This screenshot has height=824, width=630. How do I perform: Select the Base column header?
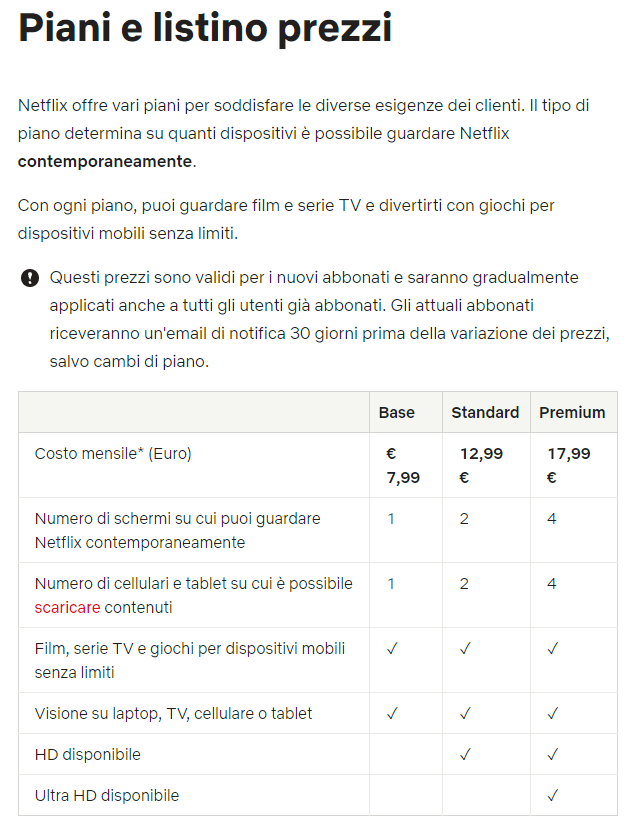tap(396, 412)
